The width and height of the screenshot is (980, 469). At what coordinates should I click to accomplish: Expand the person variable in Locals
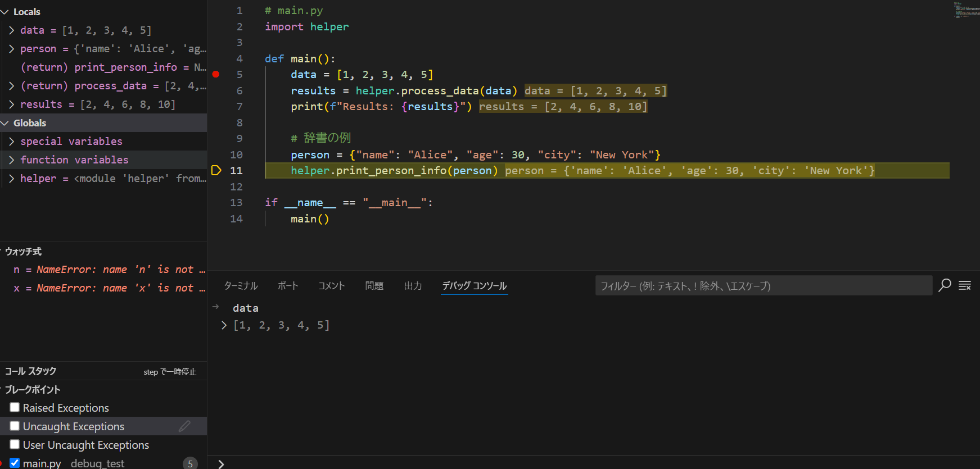click(x=12, y=49)
